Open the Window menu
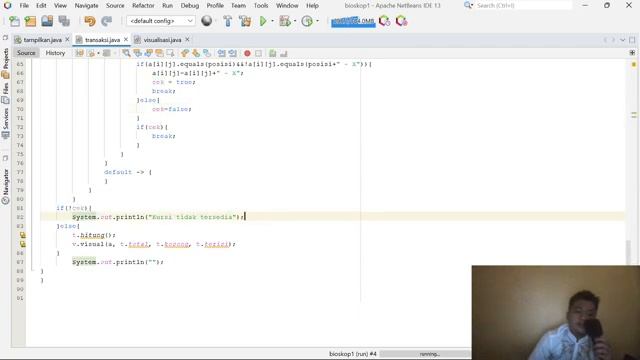The width and height of the screenshot is (640, 360). 287,6
